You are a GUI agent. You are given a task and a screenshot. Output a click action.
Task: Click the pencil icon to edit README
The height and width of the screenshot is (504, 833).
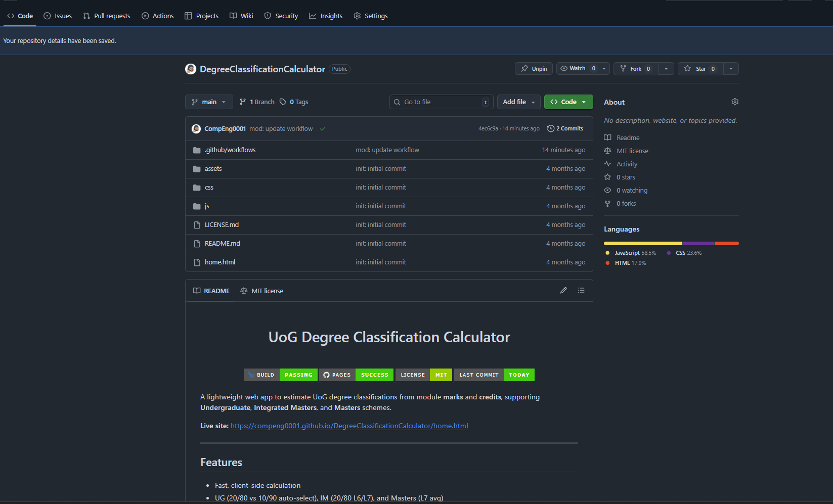[563, 291]
